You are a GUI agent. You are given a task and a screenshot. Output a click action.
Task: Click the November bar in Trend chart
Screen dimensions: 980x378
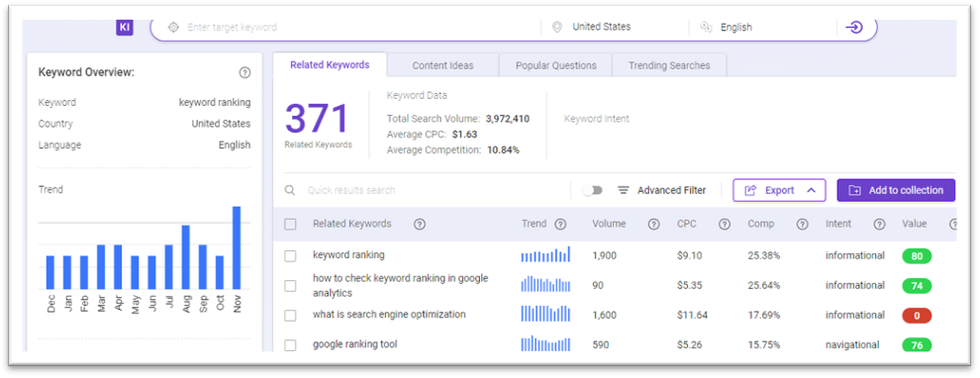click(237, 247)
